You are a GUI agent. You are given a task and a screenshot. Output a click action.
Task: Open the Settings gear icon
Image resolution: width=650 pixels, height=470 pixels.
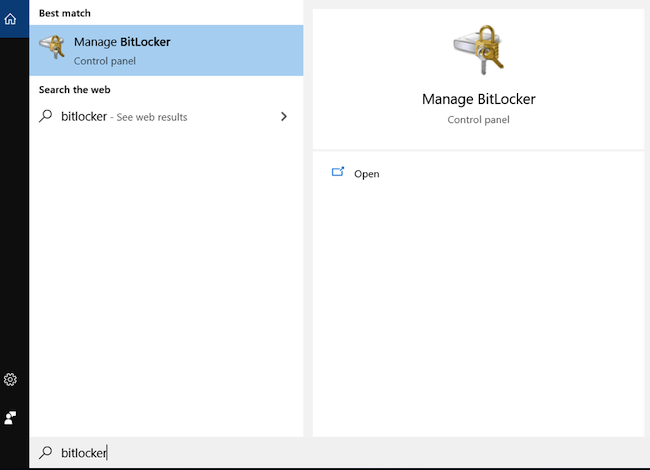pyautogui.click(x=10, y=379)
